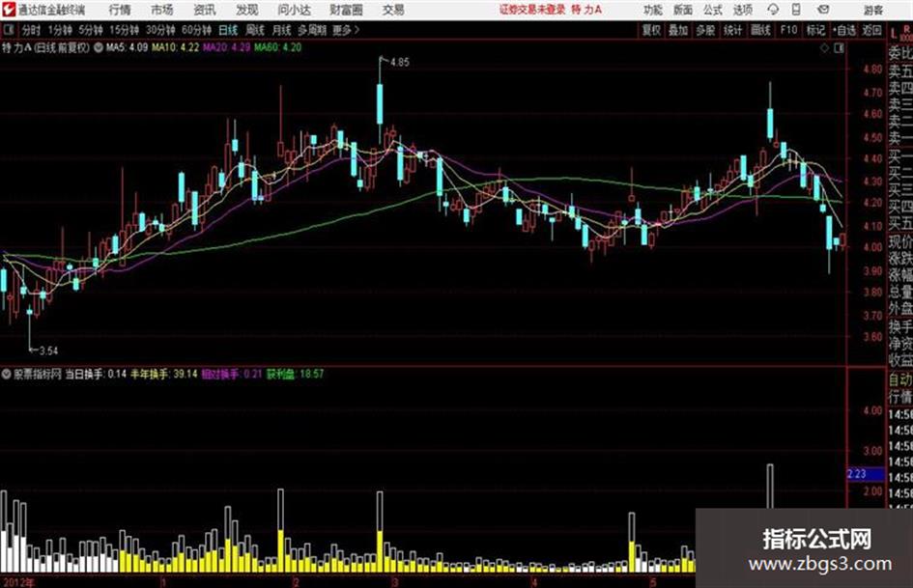
Task: Click the diamond icon above the chart
Action: pyautogui.click(x=824, y=48)
